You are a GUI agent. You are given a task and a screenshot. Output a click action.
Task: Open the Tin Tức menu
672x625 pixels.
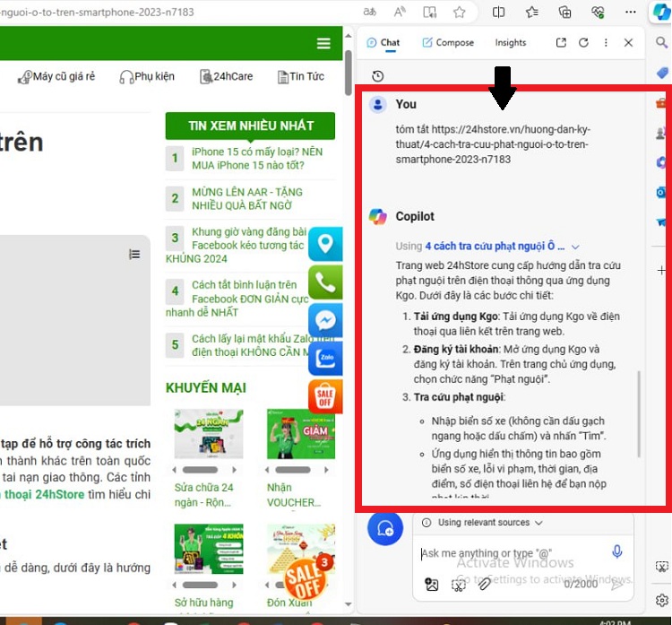coord(301,76)
